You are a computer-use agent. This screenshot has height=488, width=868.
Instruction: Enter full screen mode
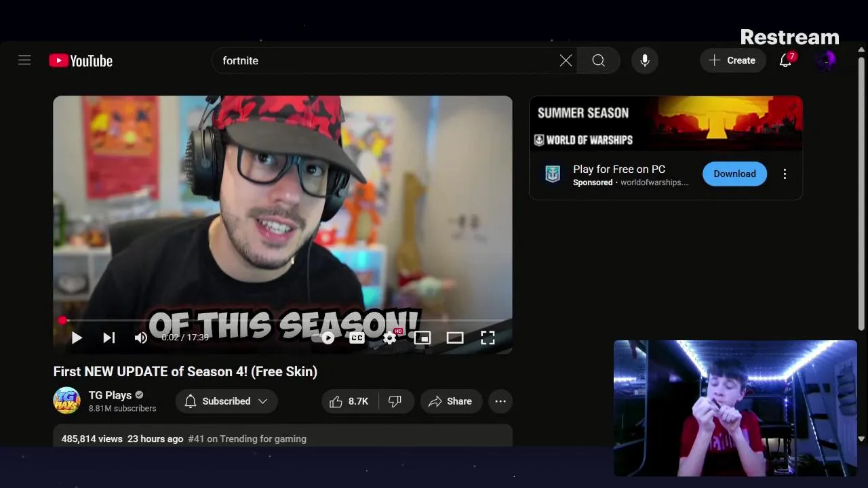[488, 338]
